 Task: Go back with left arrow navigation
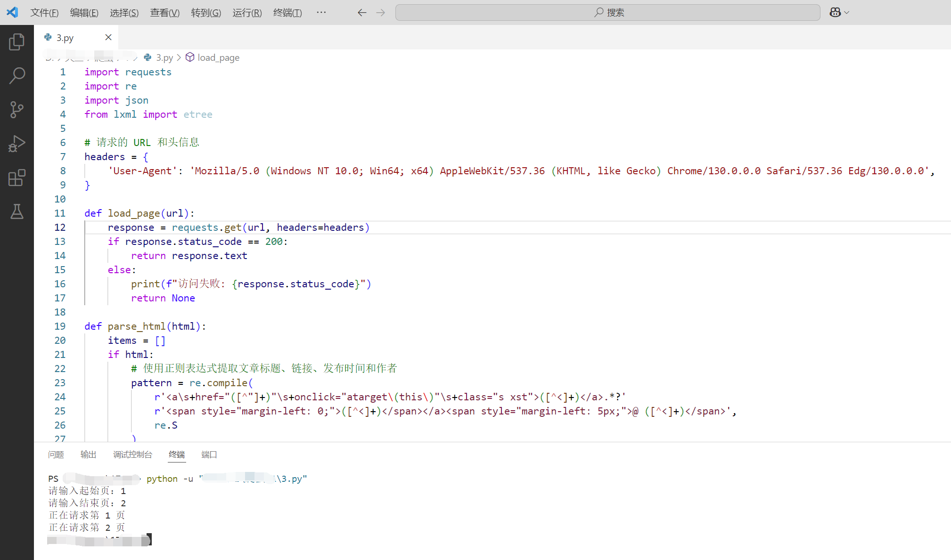click(362, 13)
